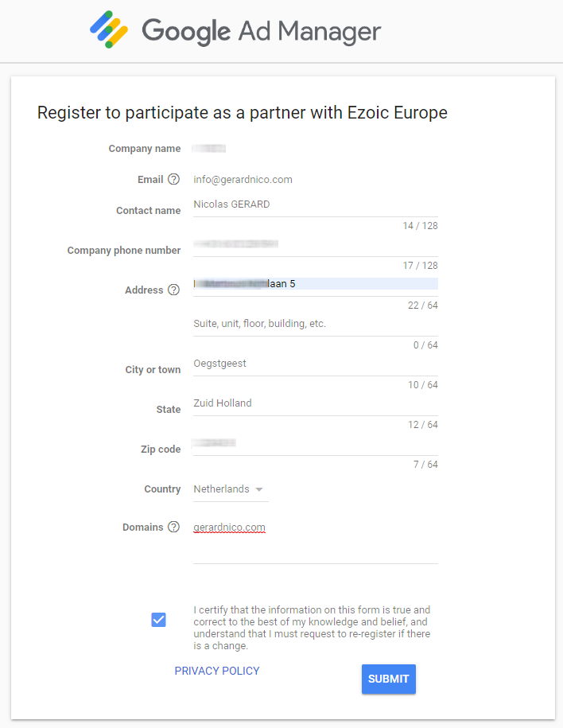Click the Google Ad Manager header text
The width and height of the screenshot is (563, 728).
click(259, 30)
